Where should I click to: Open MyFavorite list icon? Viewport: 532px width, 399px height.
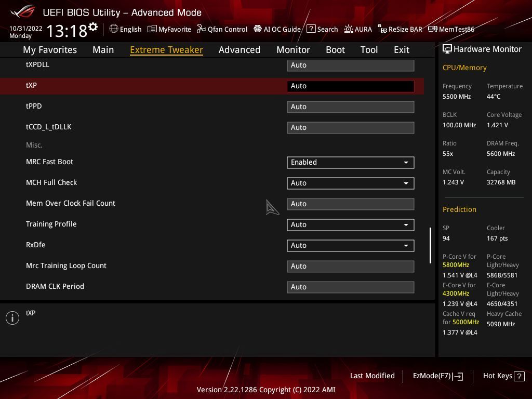[152, 29]
